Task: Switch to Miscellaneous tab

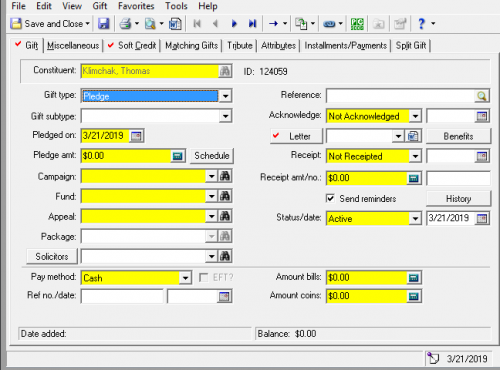Action: (x=73, y=46)
